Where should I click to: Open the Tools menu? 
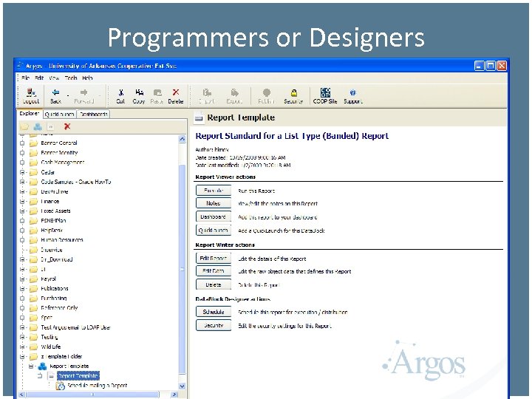click(x=71, y=78)
